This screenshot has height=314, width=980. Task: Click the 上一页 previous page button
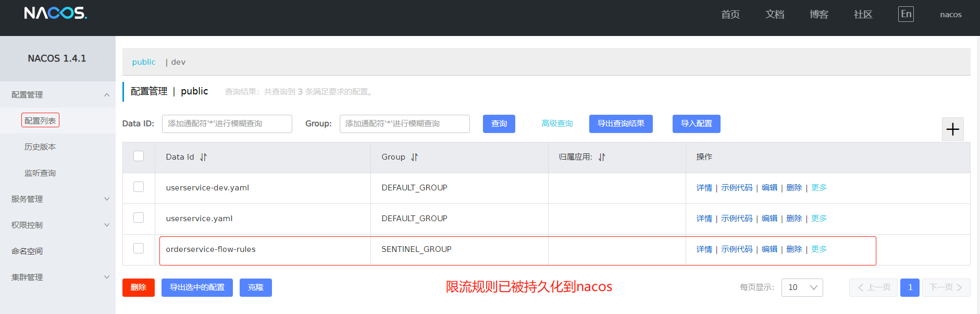click(x=873, y=287)
